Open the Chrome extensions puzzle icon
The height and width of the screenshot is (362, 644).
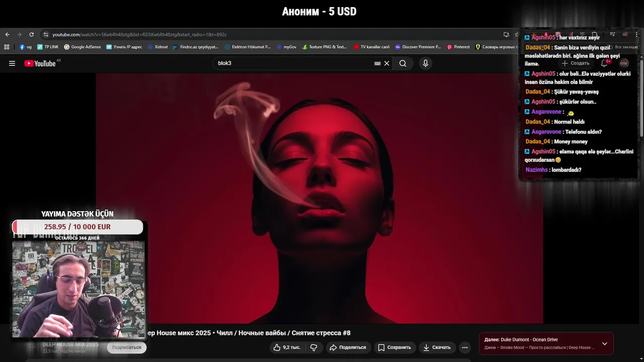[595, 35]
